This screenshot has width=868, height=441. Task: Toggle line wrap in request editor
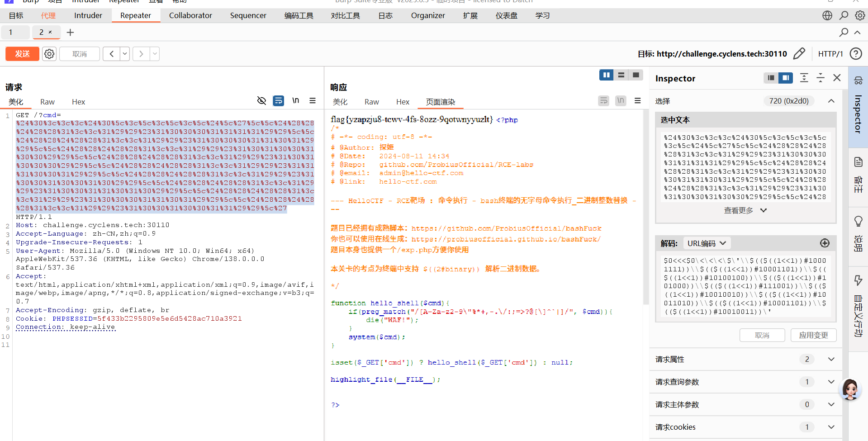coord(279,100)
